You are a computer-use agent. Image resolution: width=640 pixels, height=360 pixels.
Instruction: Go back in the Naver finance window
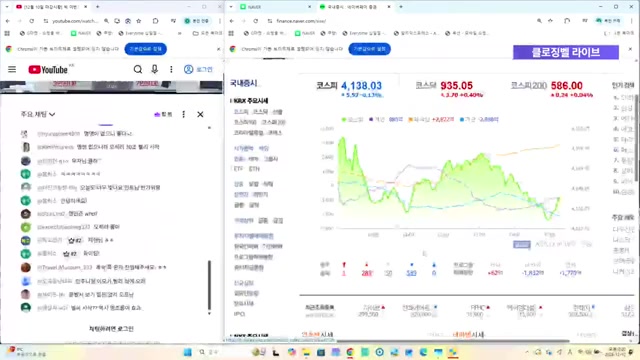pos(232,21)
